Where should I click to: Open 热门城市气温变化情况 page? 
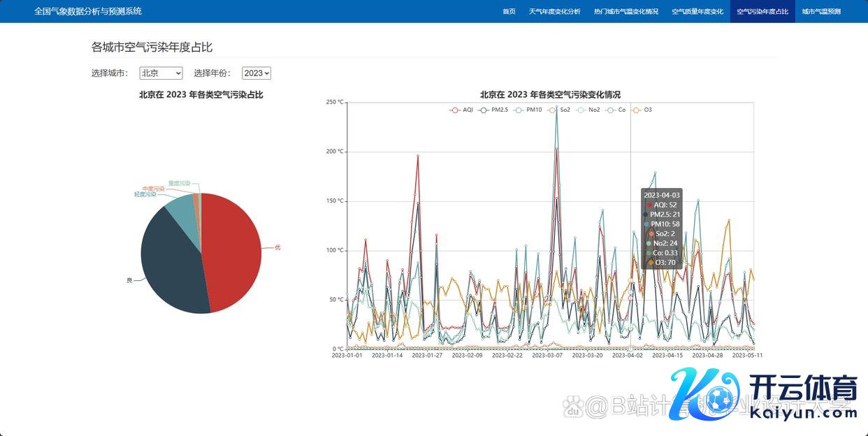[x=625, y=12]
